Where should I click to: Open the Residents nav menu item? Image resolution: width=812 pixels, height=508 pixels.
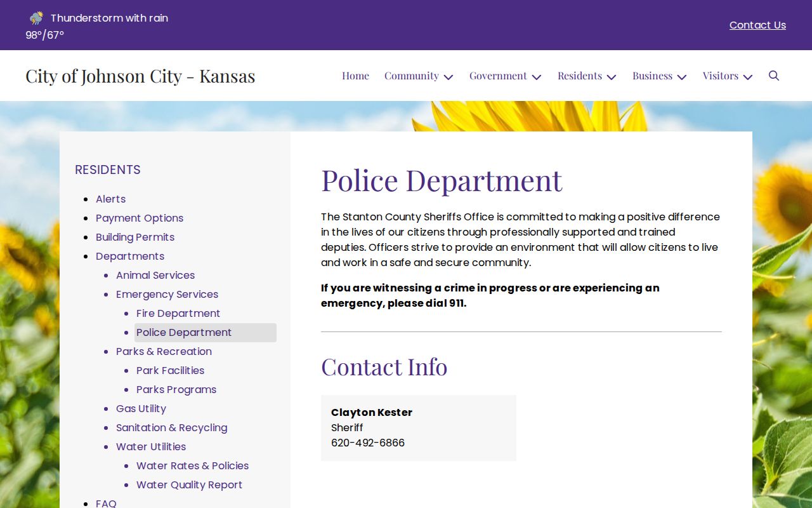coord(580,76)
